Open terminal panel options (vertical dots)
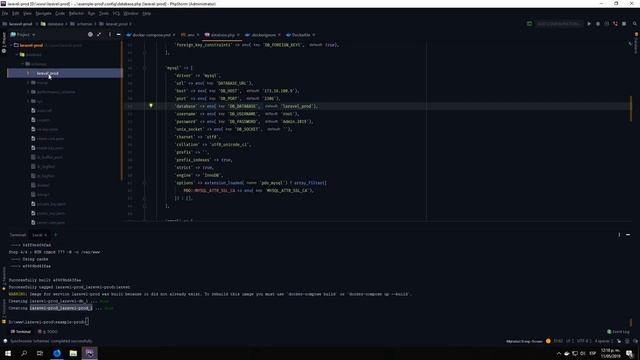 tap(619, 235)
